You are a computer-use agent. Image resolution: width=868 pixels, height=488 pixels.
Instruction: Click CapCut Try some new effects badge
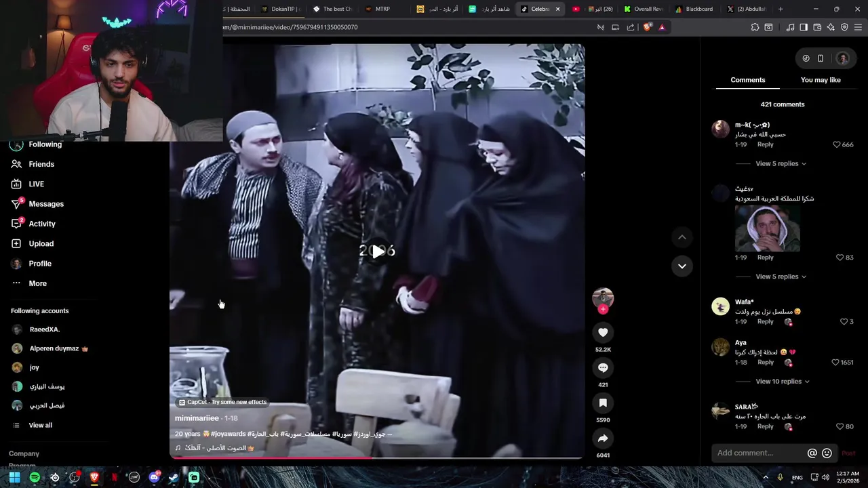point(222,402)
